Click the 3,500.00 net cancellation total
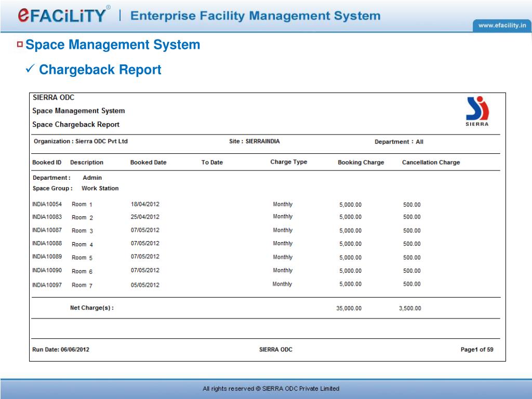This screenshot has height=399, width=532. coord(410,308)
